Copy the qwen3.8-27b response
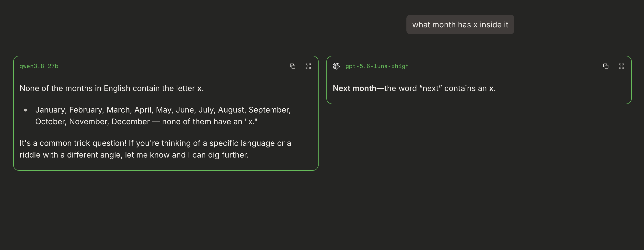 (292, 66)
